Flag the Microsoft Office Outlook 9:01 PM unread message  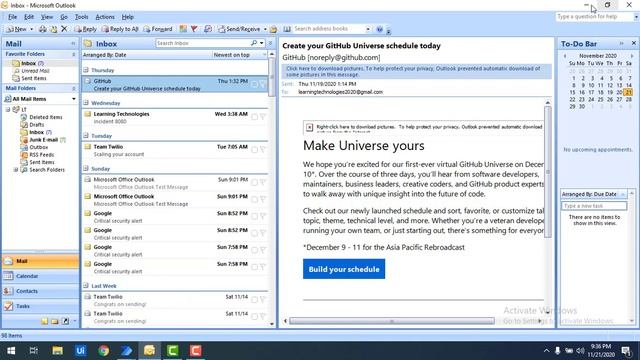coord(263,200)
